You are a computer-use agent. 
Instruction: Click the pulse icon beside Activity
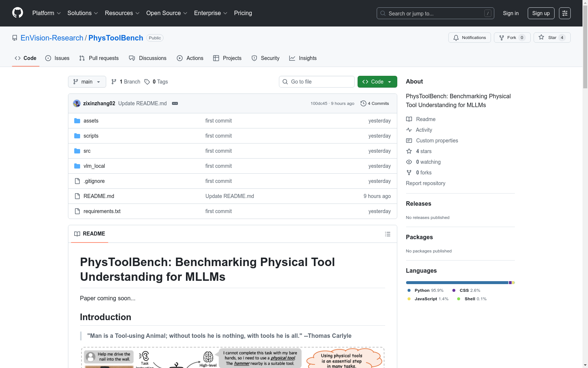[409, 130]
